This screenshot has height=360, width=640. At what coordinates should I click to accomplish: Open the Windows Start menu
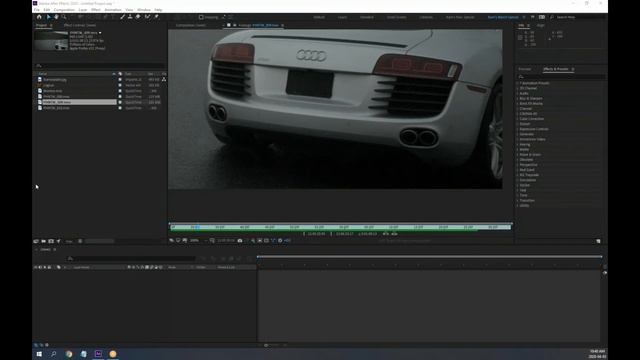click(x=39, y=354)
